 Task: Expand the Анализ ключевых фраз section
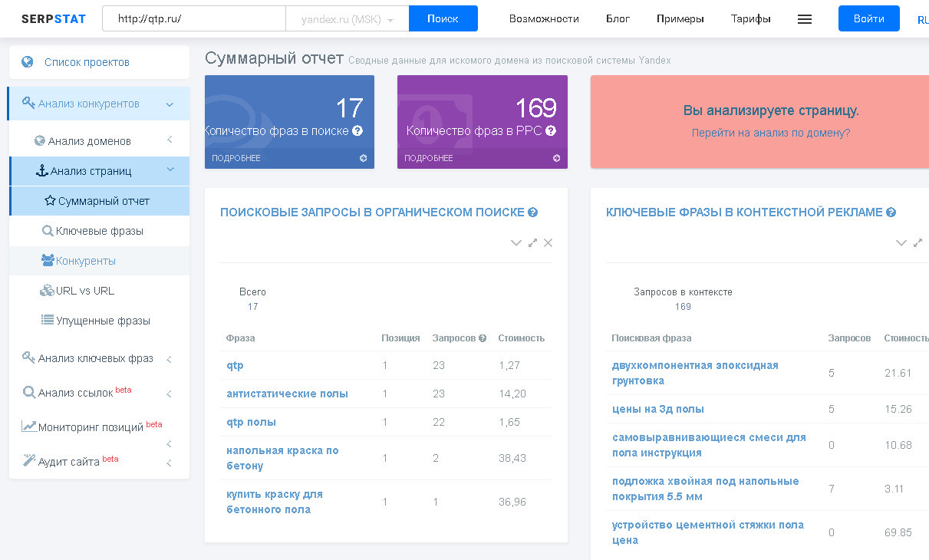click(x=170, y=359)
